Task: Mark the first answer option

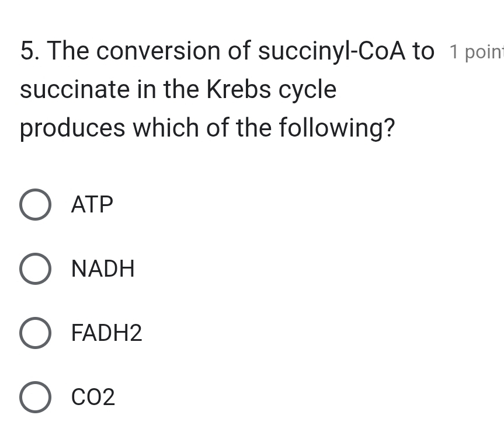Action: click(35, 204)
